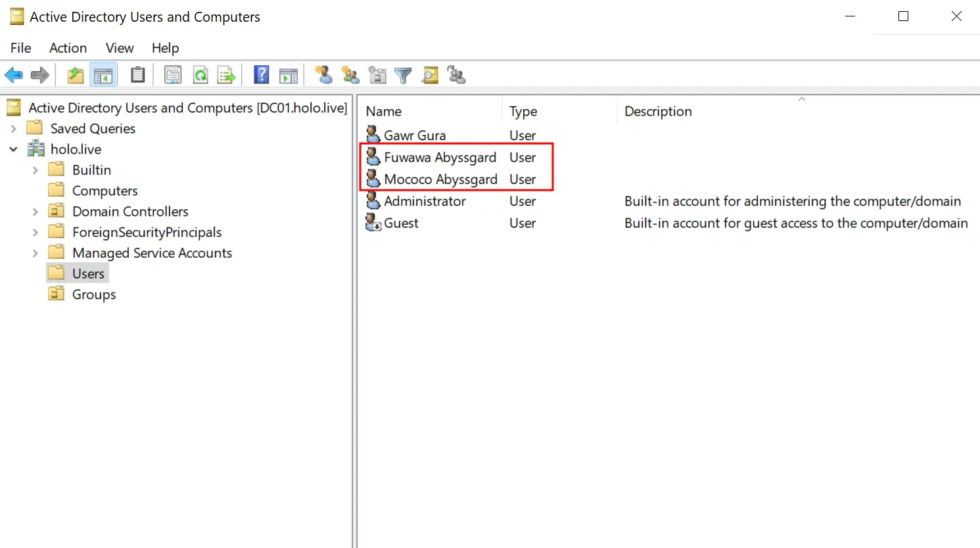
Task: Click the gray Forward arrow in toolbar
Action: coord(40,75)
